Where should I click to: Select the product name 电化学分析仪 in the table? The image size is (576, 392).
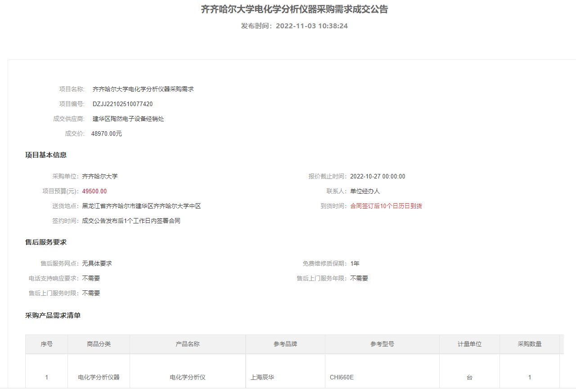click(x=187, y=377)
